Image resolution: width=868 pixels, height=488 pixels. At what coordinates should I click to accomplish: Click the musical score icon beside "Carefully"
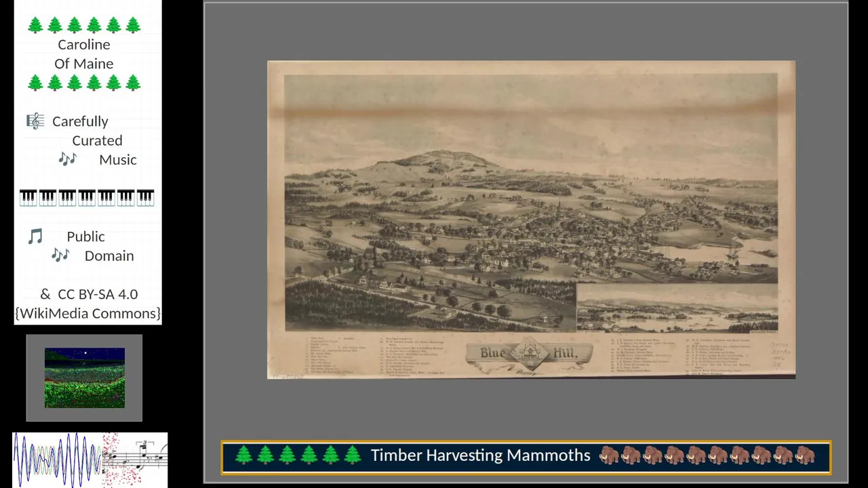(35, 121)
